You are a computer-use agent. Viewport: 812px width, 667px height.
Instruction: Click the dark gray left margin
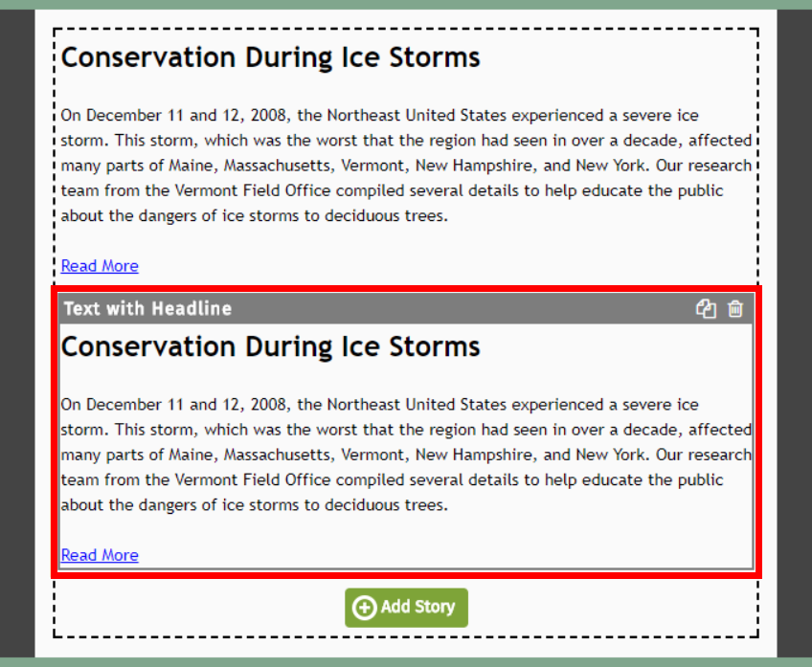tap(17, 333)
